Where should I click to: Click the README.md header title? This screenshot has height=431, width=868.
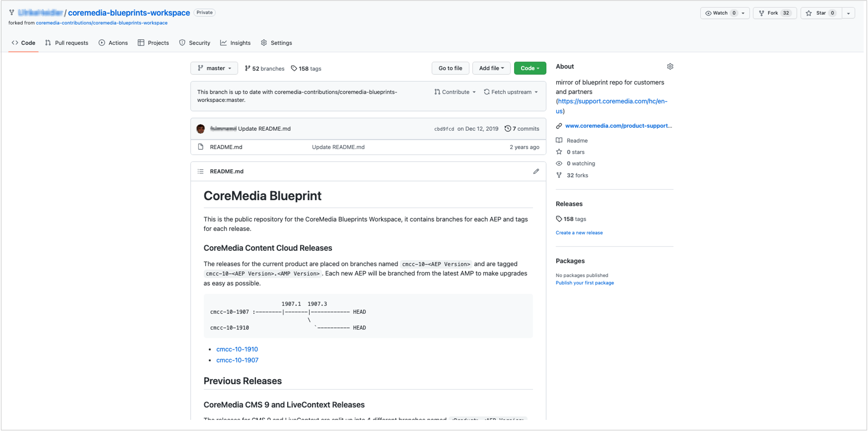tap(226, 171)
